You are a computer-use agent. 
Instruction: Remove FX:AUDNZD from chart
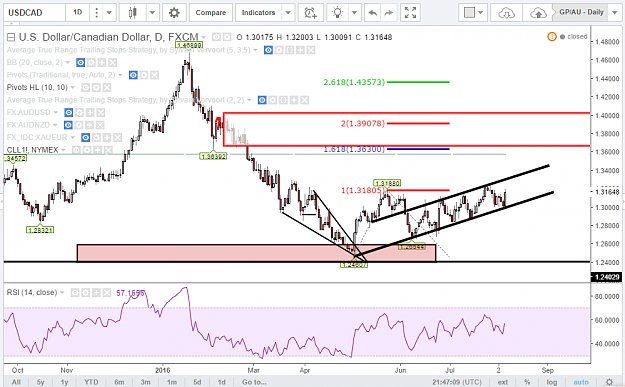point(100,125)
